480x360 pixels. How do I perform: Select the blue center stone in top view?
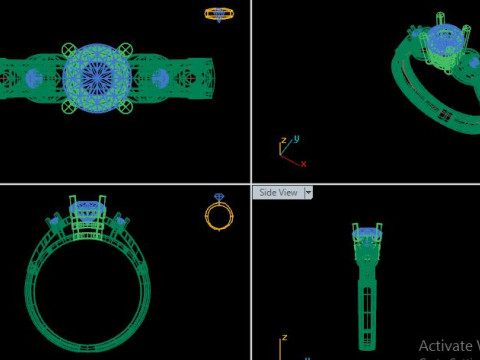coord(97,78)
